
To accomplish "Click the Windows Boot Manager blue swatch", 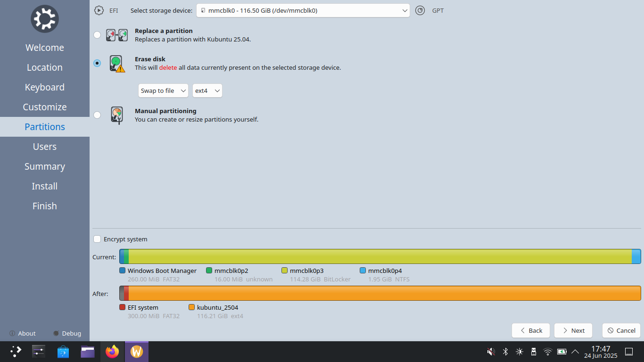I will point(123,271).
